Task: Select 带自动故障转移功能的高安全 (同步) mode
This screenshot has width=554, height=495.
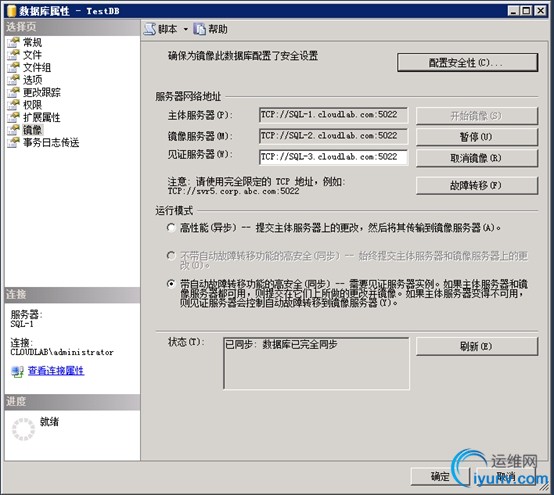Action: click(x=171, y=284)
